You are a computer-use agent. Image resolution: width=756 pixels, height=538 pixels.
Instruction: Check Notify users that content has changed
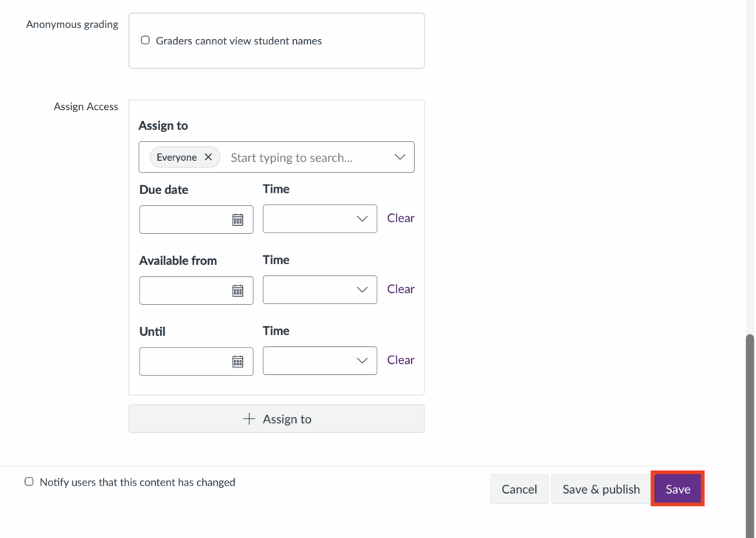coord(30,482)
